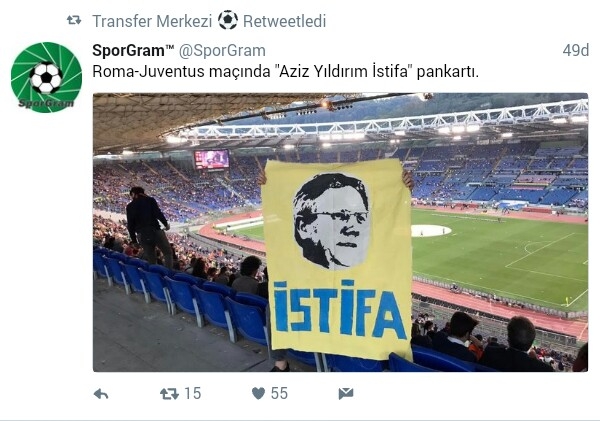This screenshot has height=421, width=600.
Task: Click the SporGram™ display name
Action: [x=133, y=51]
